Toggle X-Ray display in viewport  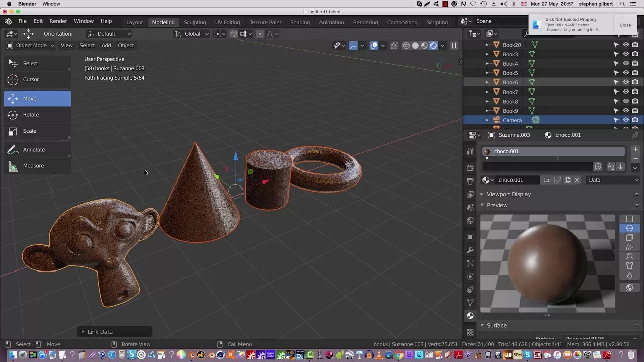tap(394, 46)
